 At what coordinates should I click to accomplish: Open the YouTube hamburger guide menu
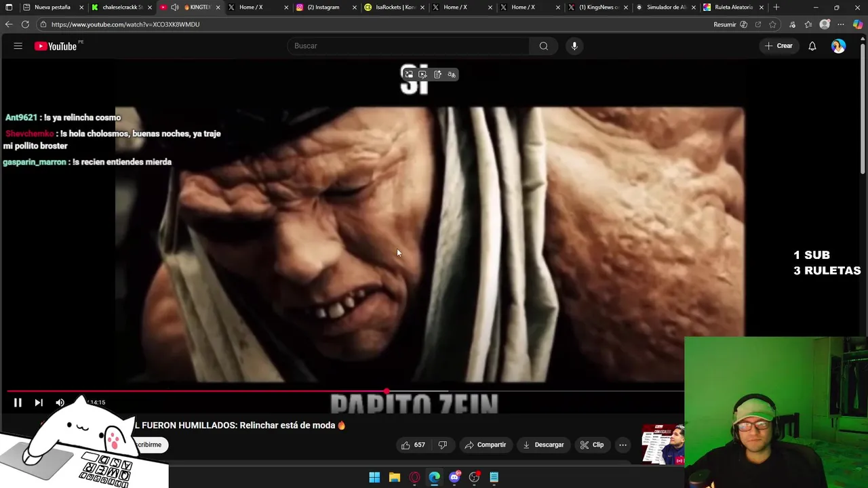(18, 46)
